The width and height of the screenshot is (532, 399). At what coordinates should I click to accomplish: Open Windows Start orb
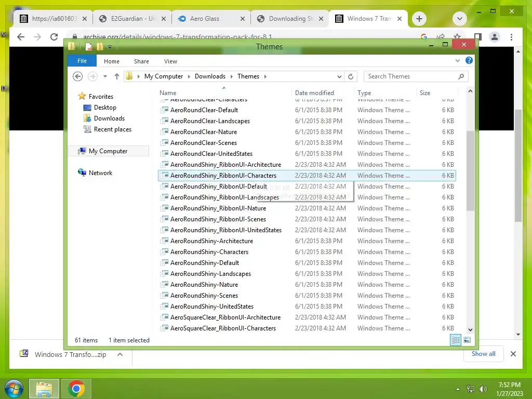click(x=14, y=389)
